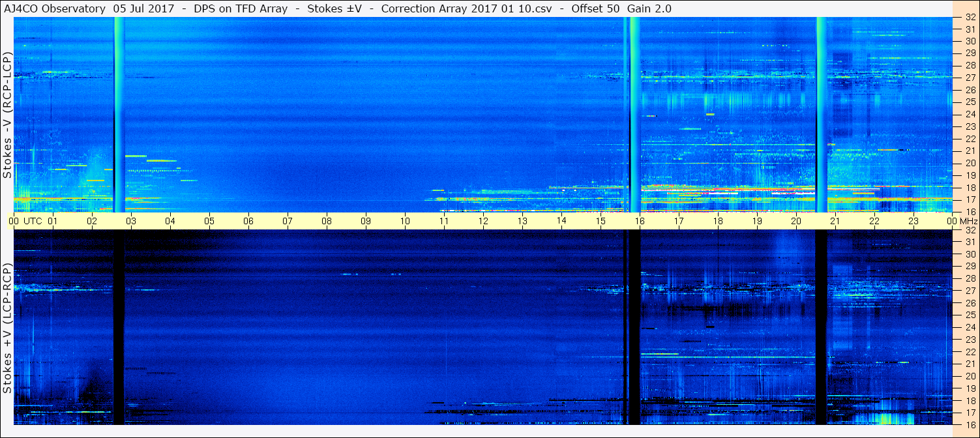Click 'DPS on TFD Array' in the header
The image size is (980, 438).
[241, 8]
